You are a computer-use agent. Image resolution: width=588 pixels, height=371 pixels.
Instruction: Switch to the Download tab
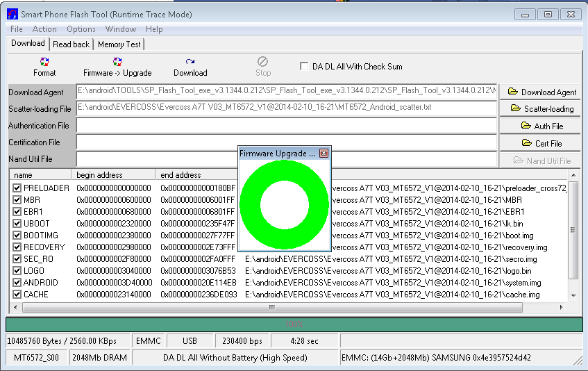[x=28, y=43]
